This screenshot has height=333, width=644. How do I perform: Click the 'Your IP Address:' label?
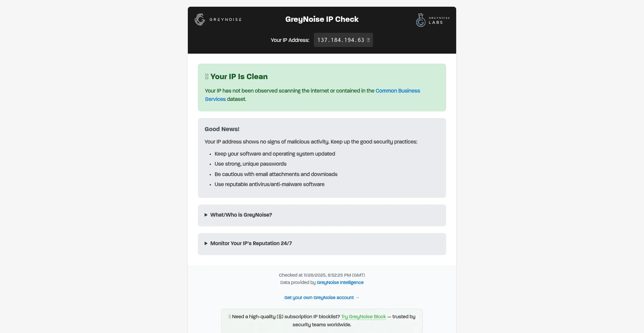point(290,40)
